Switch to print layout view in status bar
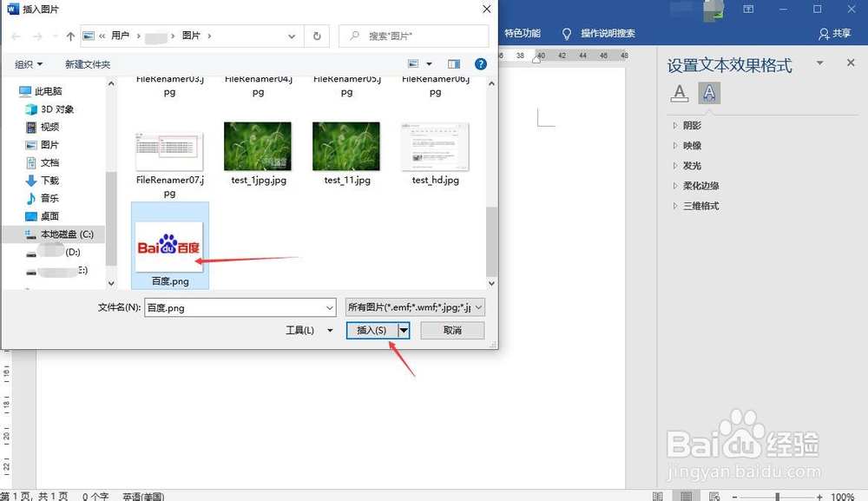The height and width of the screenshot is (501, 868). pyautogui.click(x=686, y=496)
